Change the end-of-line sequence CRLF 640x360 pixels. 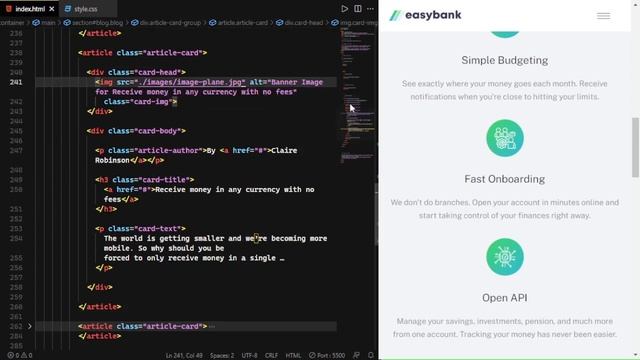tap(271, 356)
